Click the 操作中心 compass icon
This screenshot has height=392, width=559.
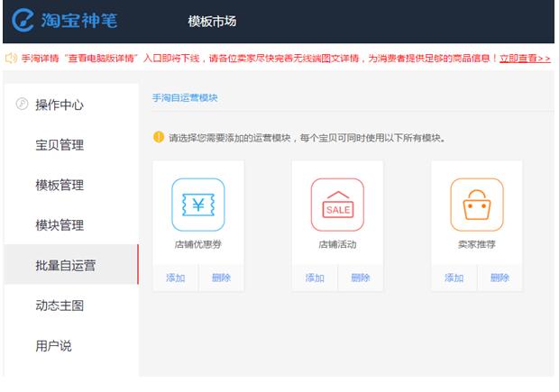click(x=22, y=105)
